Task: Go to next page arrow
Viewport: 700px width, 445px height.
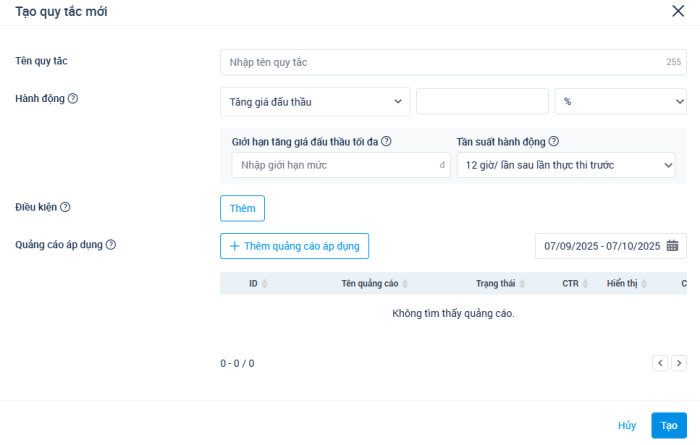Action: (x=679, y=363)
